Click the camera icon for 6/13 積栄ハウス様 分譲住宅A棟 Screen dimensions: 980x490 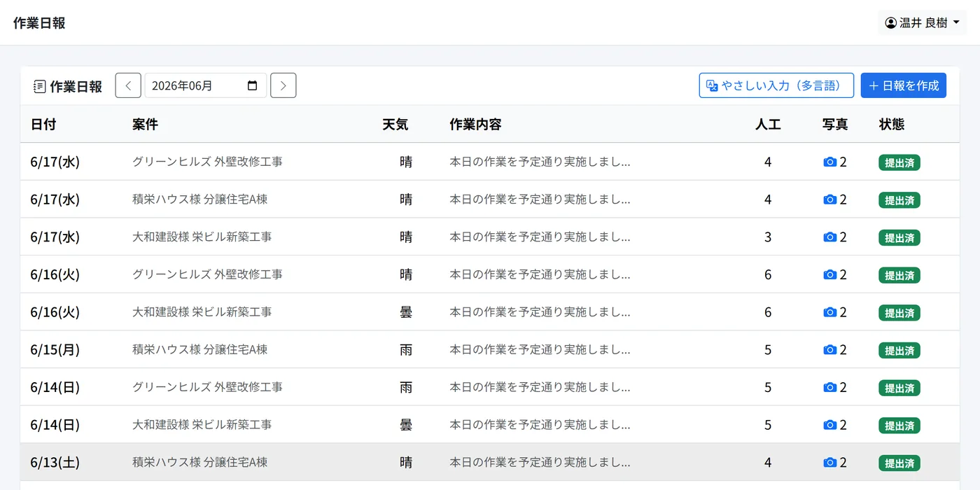[x=830, y=463]
